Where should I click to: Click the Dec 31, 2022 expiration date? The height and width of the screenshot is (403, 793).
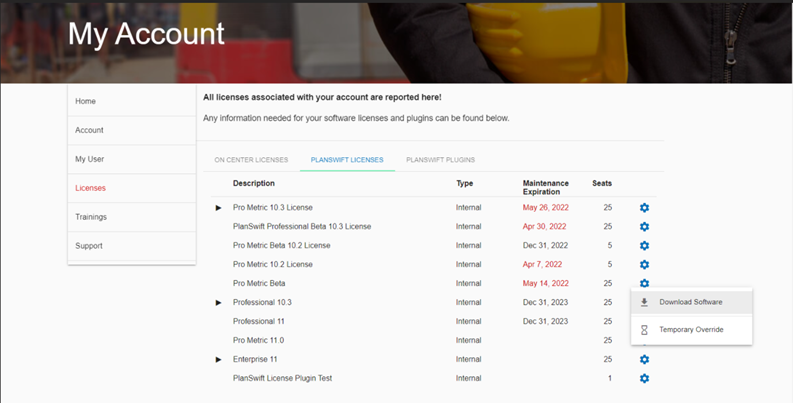click(x=545, y=246)
